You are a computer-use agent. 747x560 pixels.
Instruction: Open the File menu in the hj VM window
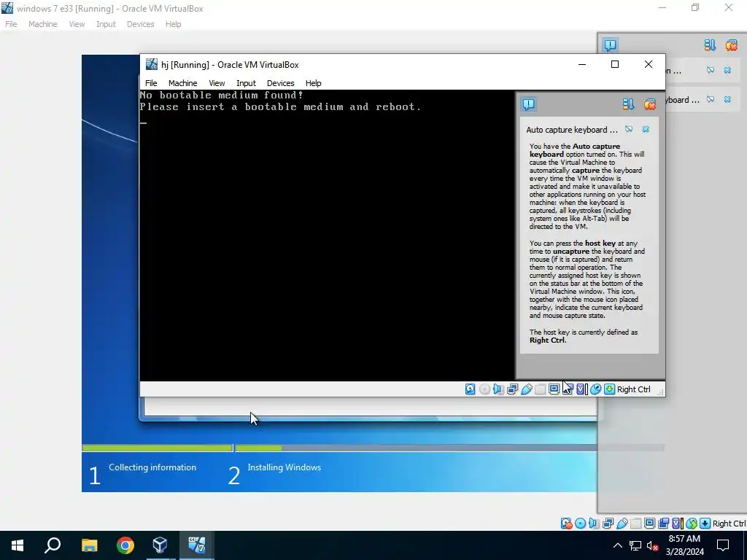coord(151,83)
